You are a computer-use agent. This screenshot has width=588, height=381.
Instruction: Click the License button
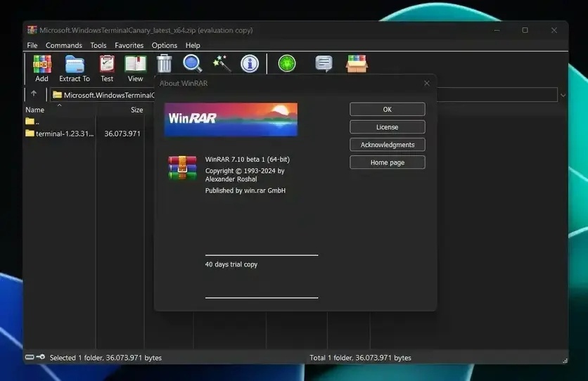388,127
